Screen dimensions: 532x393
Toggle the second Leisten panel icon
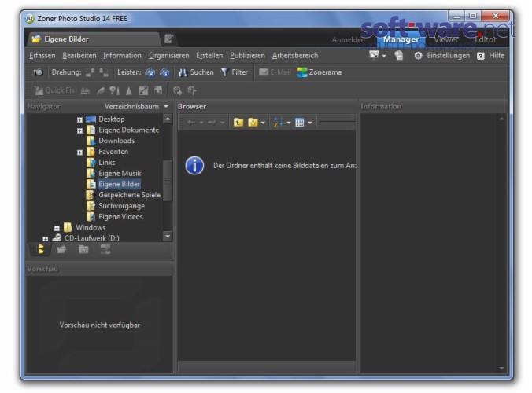coord(164,72)
